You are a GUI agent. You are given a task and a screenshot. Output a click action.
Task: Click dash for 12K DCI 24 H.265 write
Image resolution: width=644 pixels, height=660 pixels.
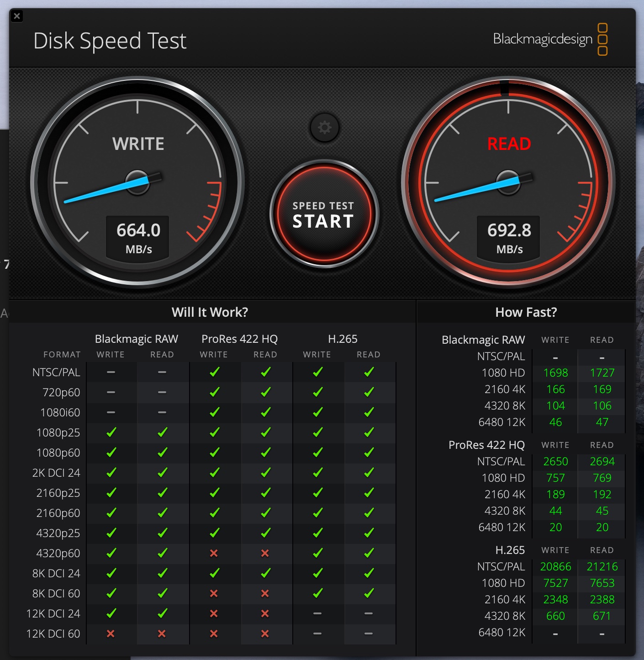317,613
